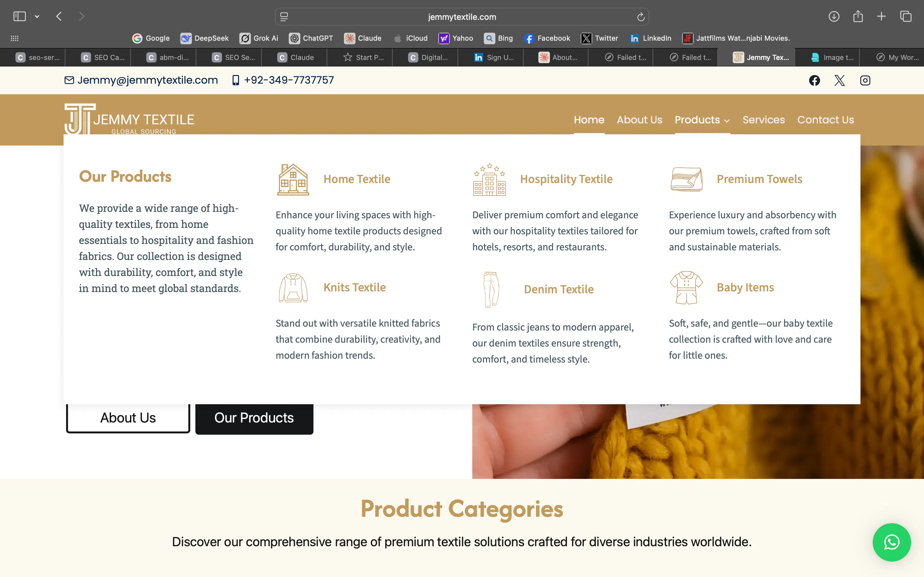
Task: Open the Facebook icon in the site header
Action: (x=814, y=80)
